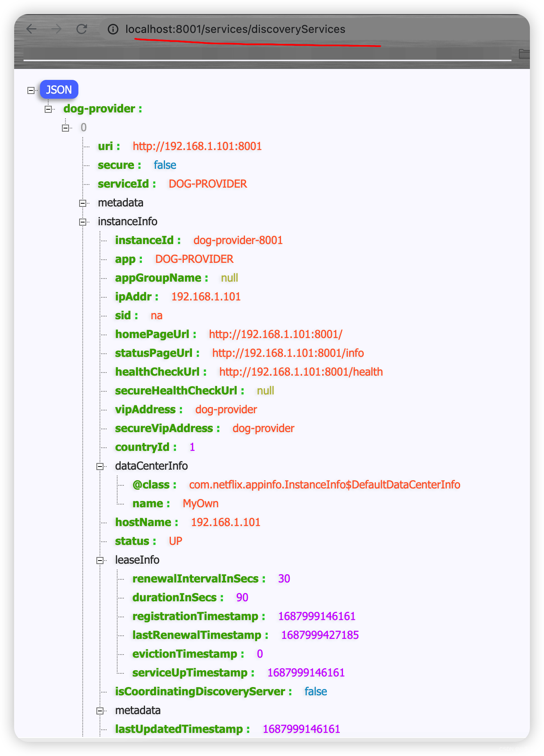Click the uri value http://192.168.1.101:8001

tap(197, 146)
